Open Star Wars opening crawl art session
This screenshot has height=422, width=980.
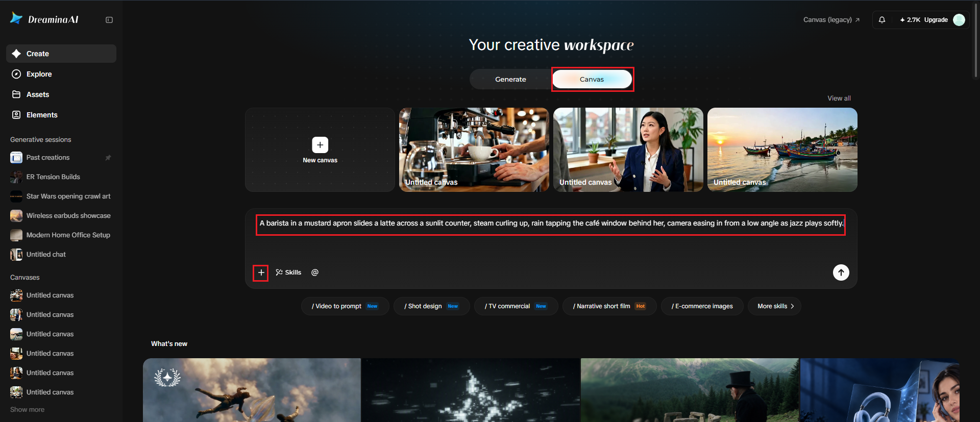click(61, 196)
